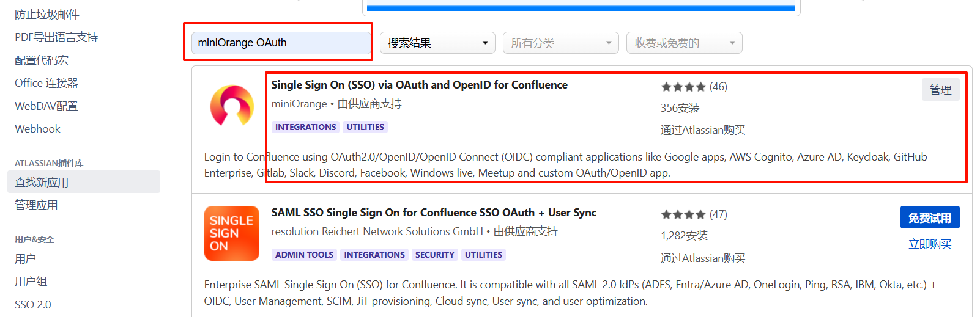Open Single Sign On (SSO) via OAuth title
Image resolution: width=980 pixels, height=317 pixels.
tap(419, 85)
